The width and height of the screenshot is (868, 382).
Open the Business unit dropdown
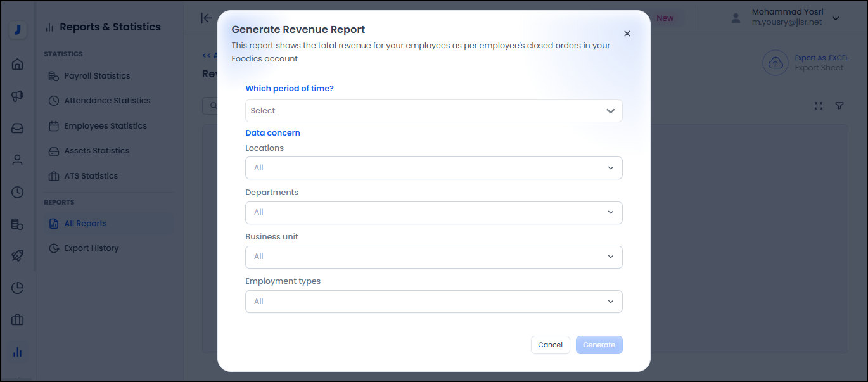(x=433, y=257)
